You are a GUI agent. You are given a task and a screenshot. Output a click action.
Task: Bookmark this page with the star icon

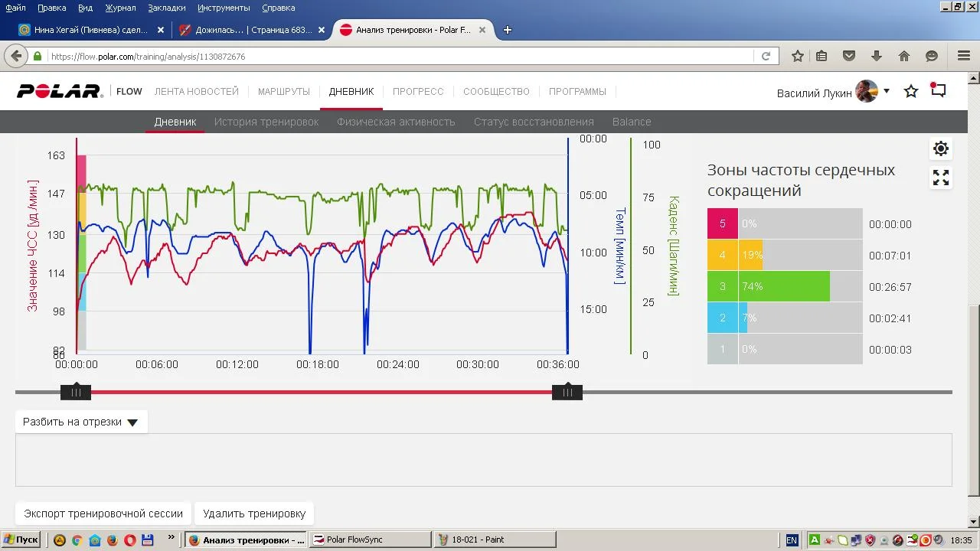click(798, 56)
